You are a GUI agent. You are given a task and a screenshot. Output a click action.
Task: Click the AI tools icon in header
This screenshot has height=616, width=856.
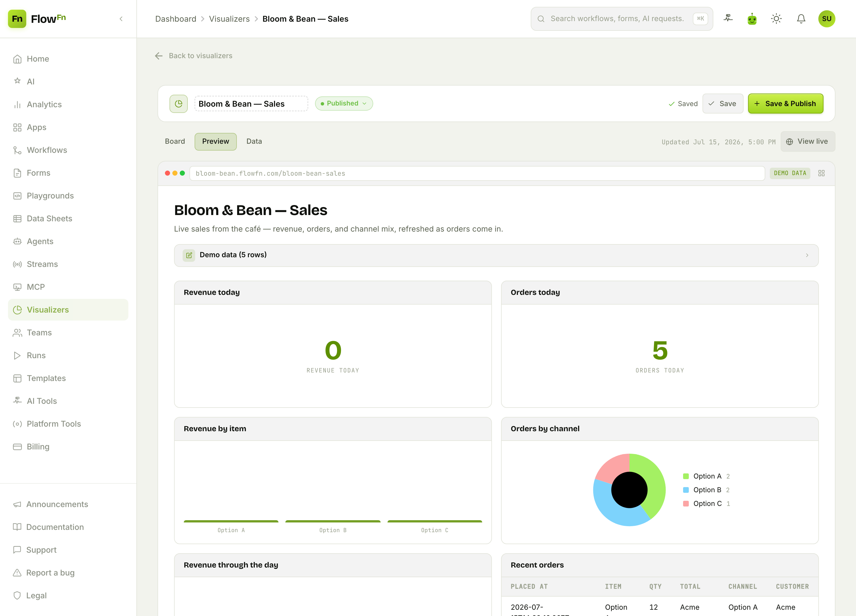728,19
